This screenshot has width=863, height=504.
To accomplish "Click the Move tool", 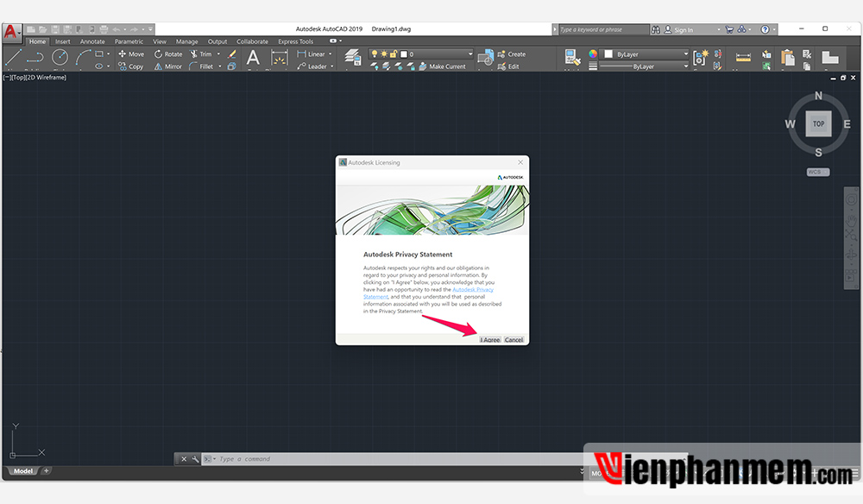I will [x=131, y=54].
